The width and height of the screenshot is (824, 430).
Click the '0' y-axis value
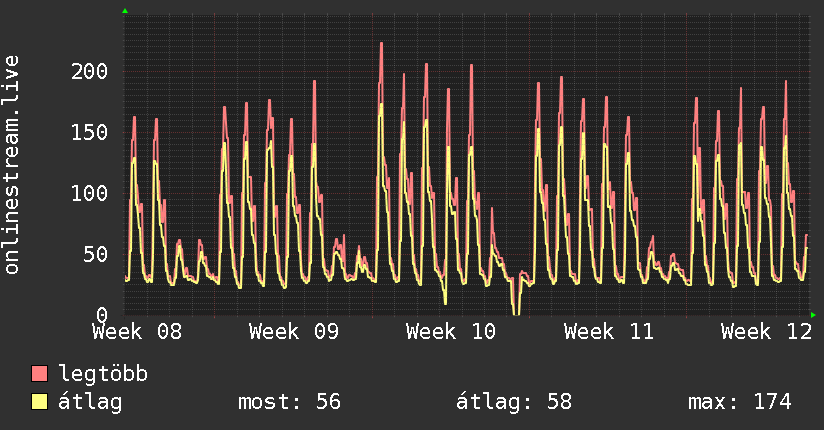[102, 315]
